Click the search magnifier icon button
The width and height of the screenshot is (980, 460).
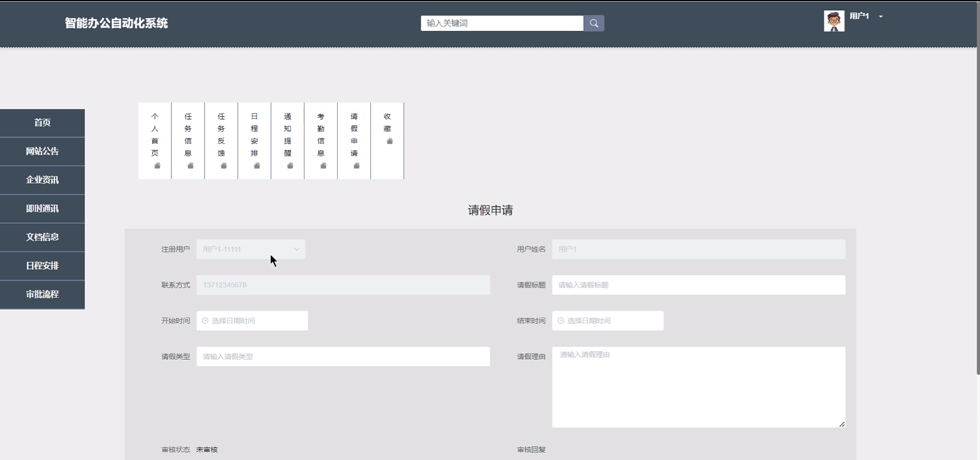593,23
